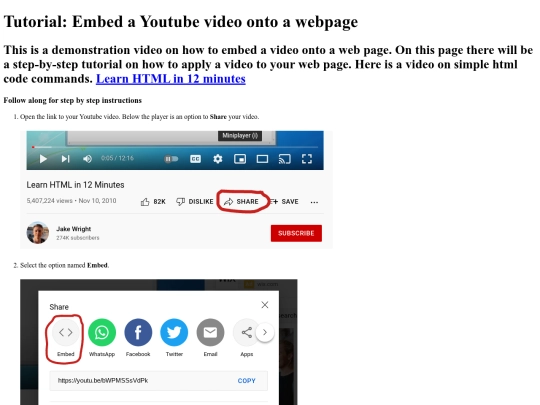Share via the Twitter icon
Viewport: 540px width, 405px height.
click(174, 332)
